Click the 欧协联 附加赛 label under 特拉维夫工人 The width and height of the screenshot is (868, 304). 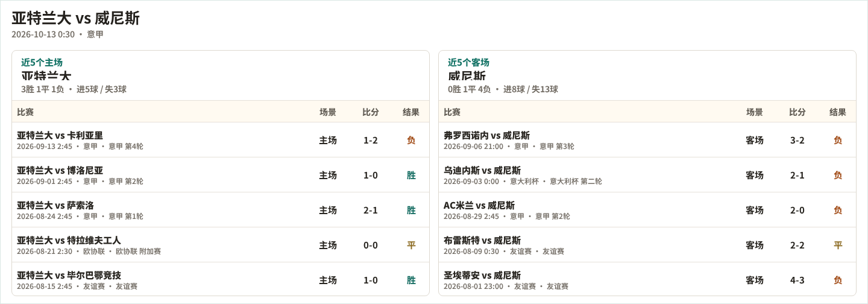click(x=138, y=252)
